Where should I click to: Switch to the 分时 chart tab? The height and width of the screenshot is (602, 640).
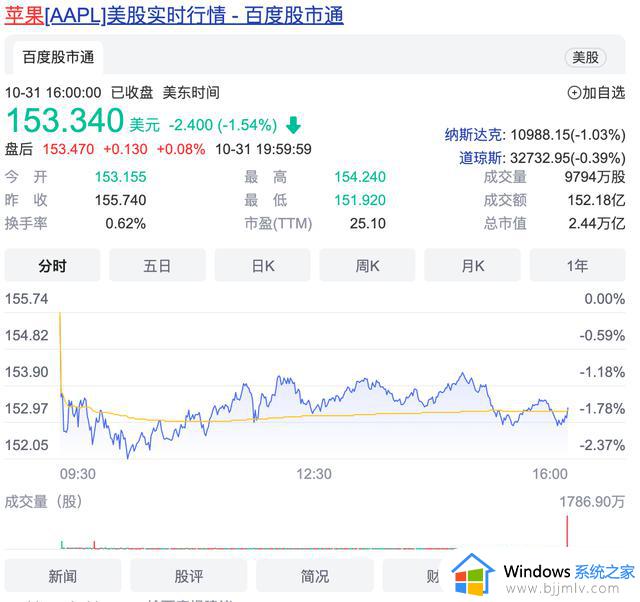tap(52, 266)
